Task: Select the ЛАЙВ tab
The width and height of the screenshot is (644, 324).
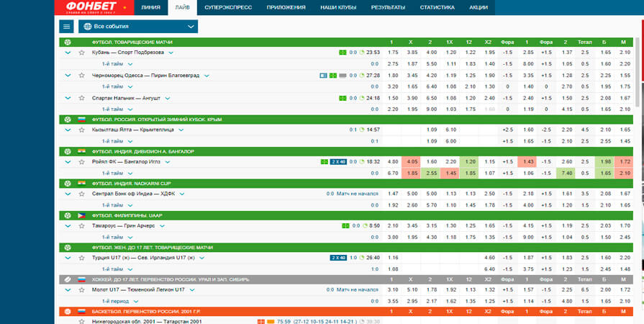Action: point(182,7)
